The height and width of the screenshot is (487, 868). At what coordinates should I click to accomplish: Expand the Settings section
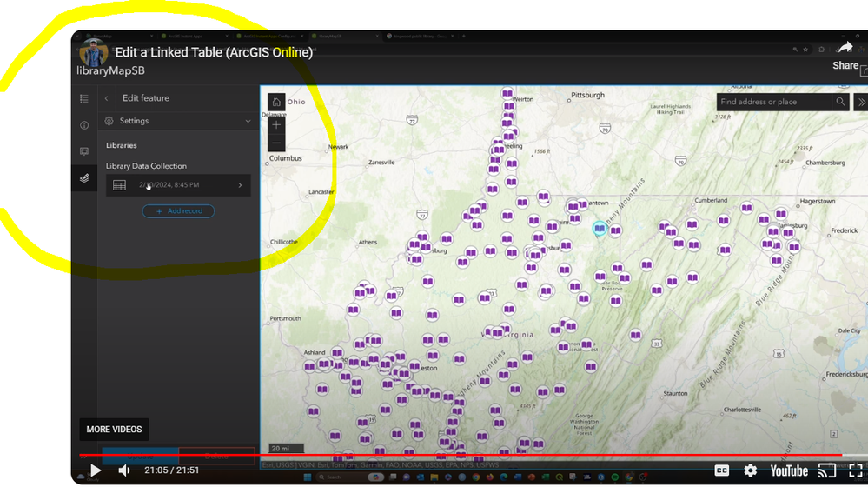[x=178, y=121]
